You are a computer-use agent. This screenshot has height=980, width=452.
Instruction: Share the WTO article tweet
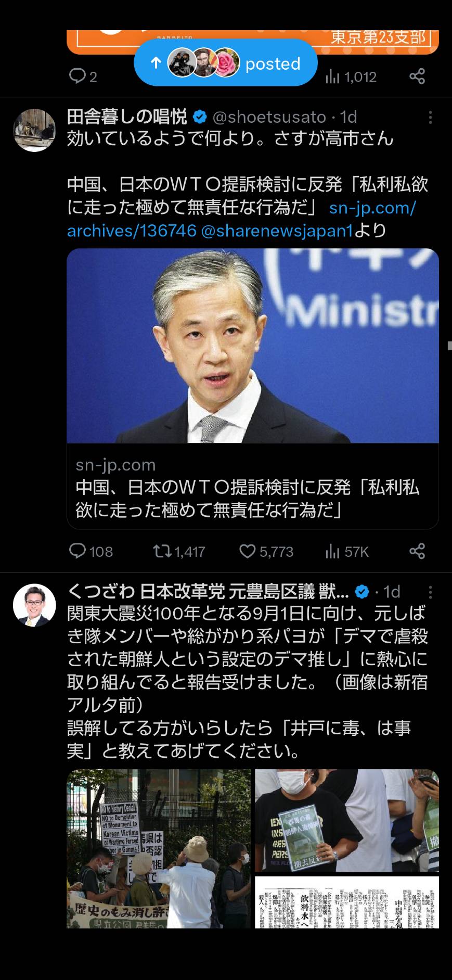click(417, 551)
